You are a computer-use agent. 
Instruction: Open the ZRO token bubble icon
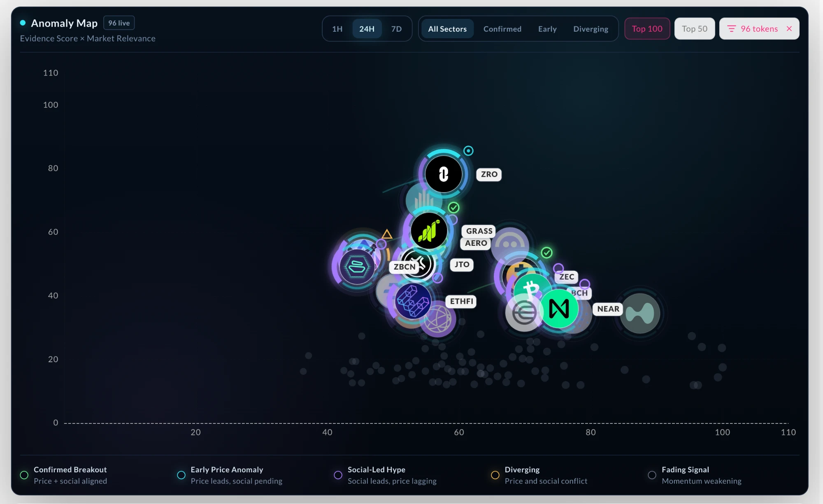click(443, 174)
